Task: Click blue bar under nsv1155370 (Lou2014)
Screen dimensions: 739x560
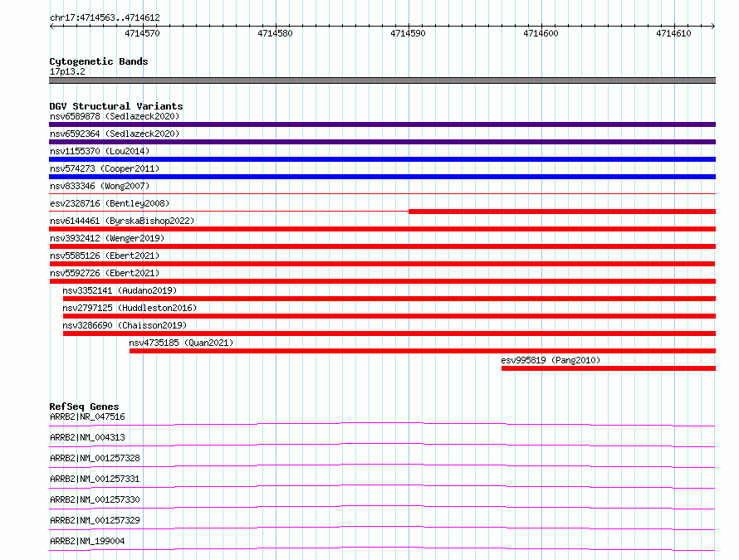Action: [x=382, y=159]
